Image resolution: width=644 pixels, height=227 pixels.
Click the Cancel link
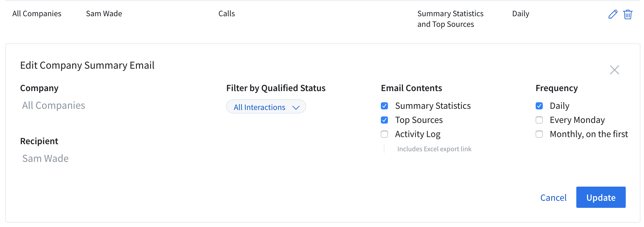click(x=553, y=198)
